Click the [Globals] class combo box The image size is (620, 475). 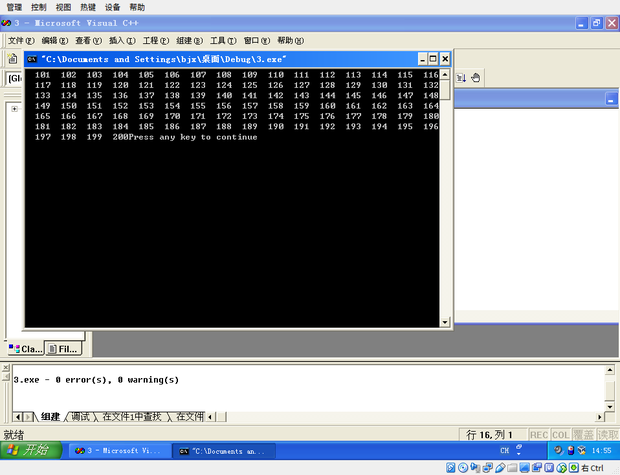[15, 78]
